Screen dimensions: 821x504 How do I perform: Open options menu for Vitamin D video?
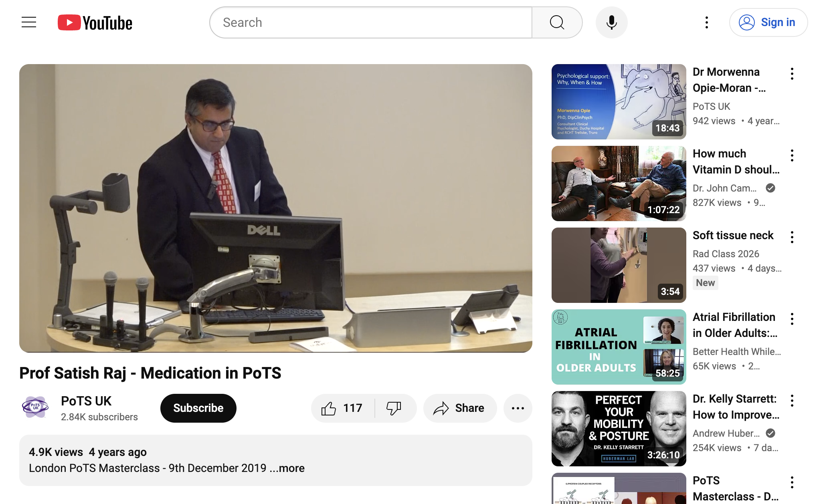click(x=792, y=155)
